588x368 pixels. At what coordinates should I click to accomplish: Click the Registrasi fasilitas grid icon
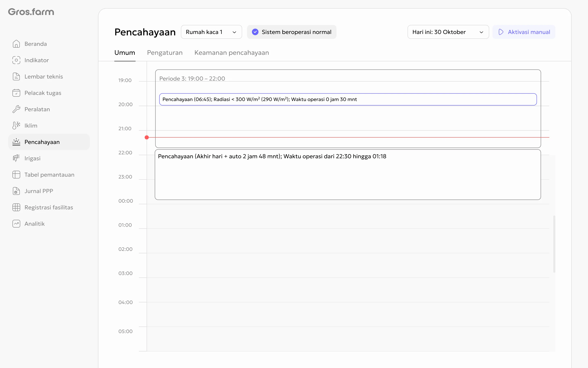[16, 207]
